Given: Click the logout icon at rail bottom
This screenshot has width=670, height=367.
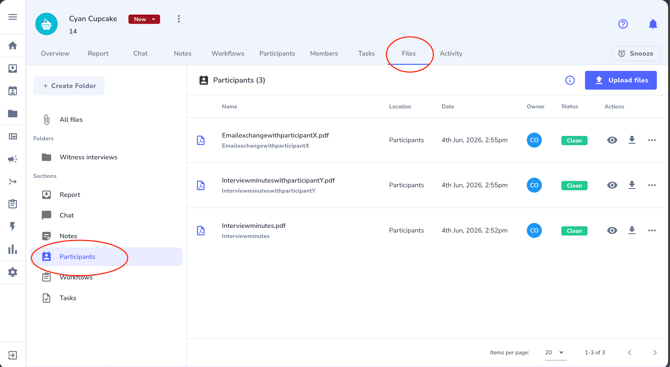Looking at the screenshot, I should (x=13, y=355).
